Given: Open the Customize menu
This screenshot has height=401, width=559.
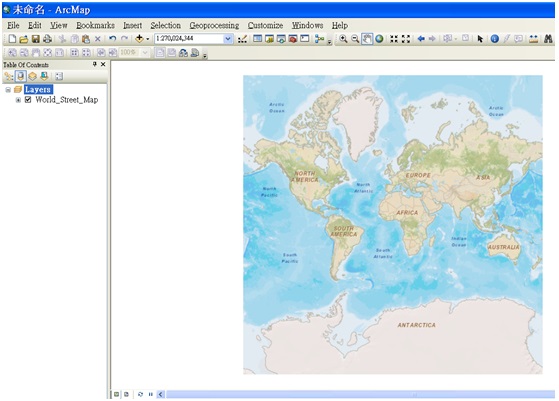Looking at the screenshot, I should (x=265, y=25).
